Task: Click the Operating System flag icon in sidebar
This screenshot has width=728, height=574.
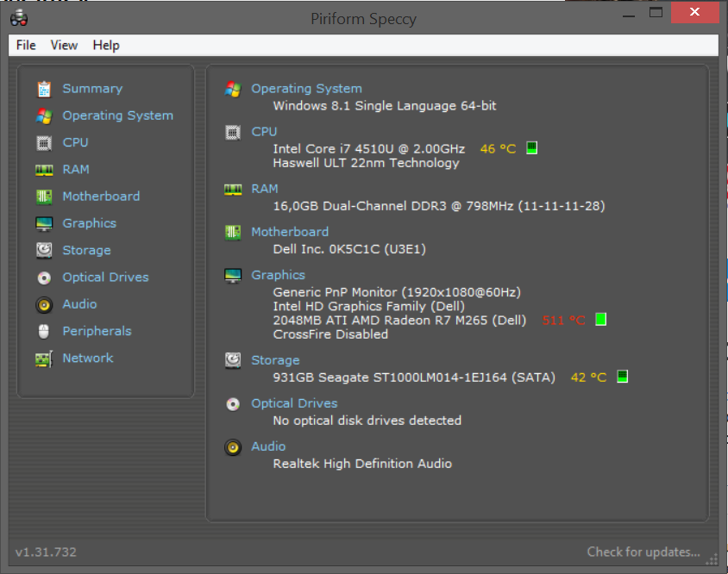Action: 44,116
